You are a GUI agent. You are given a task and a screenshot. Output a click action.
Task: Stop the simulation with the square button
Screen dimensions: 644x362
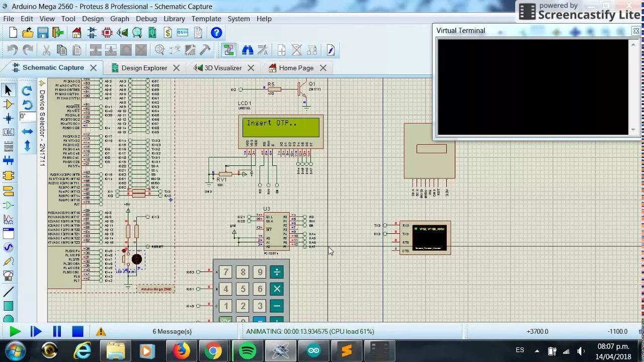(77, 331)
